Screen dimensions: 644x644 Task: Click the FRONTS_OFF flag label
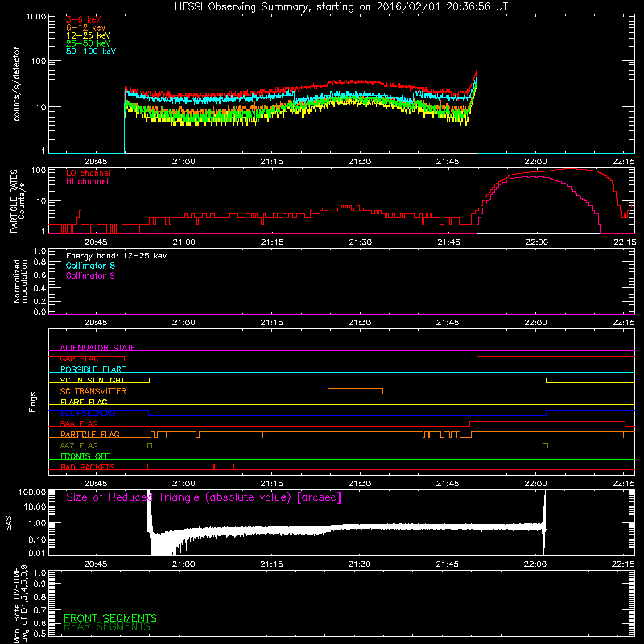tap(85, 456)
